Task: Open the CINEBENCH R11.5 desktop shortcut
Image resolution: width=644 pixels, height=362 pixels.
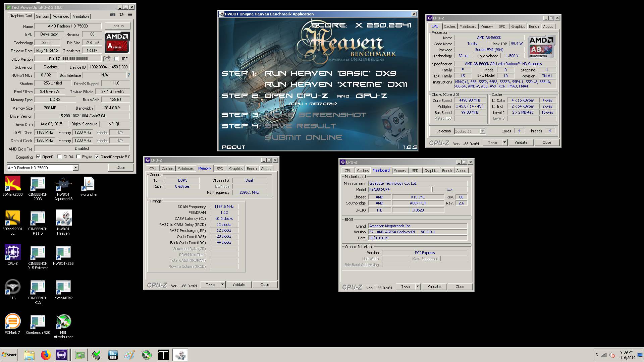Action: coord(38,223)
